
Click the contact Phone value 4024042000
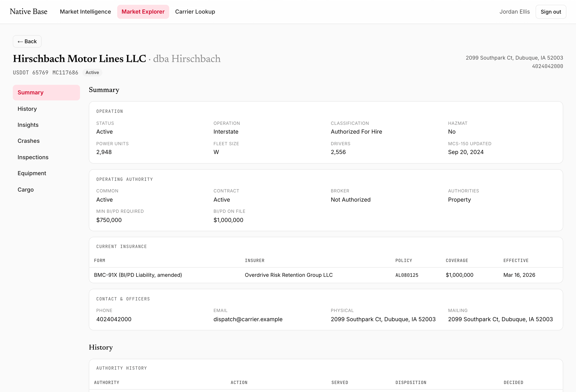(x=114, y=319)
